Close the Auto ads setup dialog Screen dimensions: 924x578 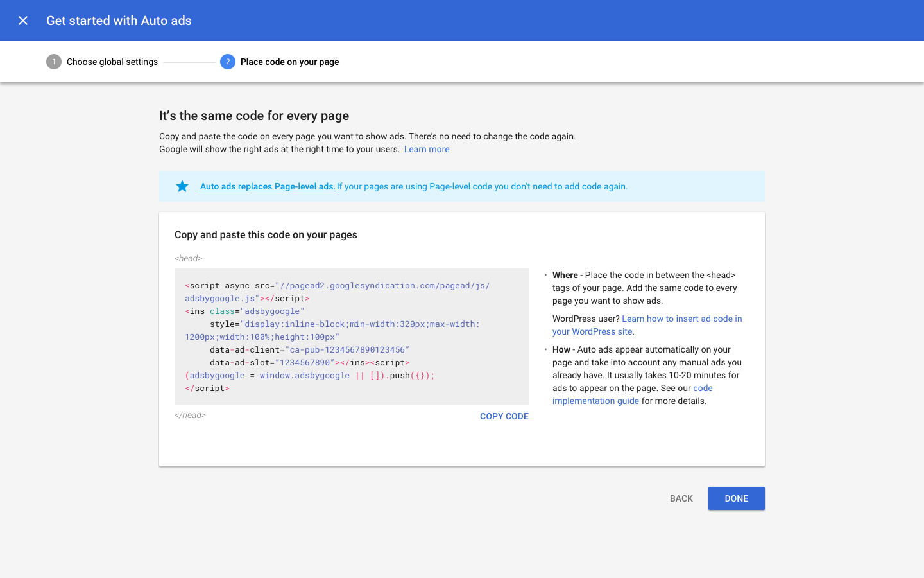[23, 20]
